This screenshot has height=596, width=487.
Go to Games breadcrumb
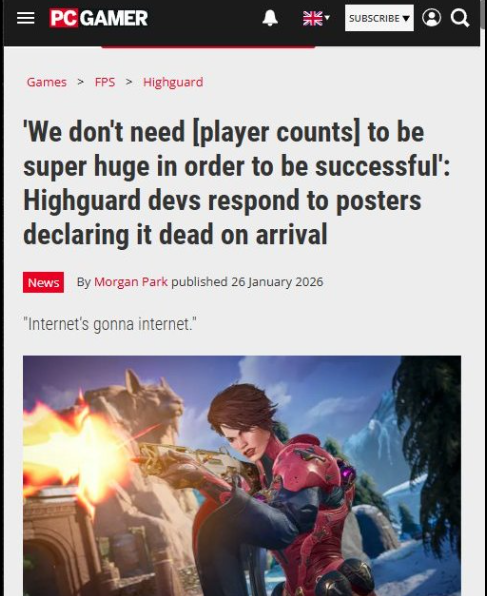(x=47, y=82)
